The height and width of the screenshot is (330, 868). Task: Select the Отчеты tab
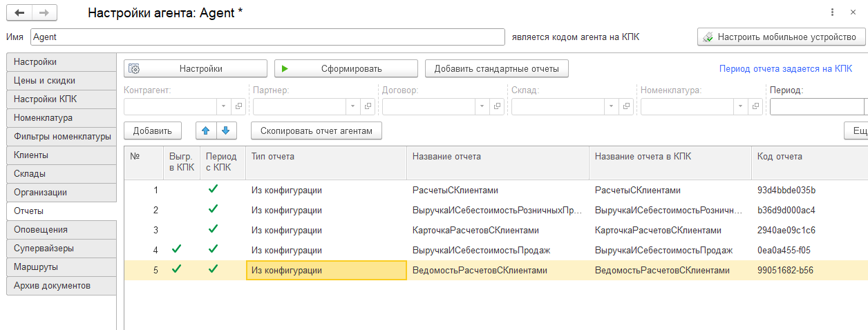click(61, 211)
